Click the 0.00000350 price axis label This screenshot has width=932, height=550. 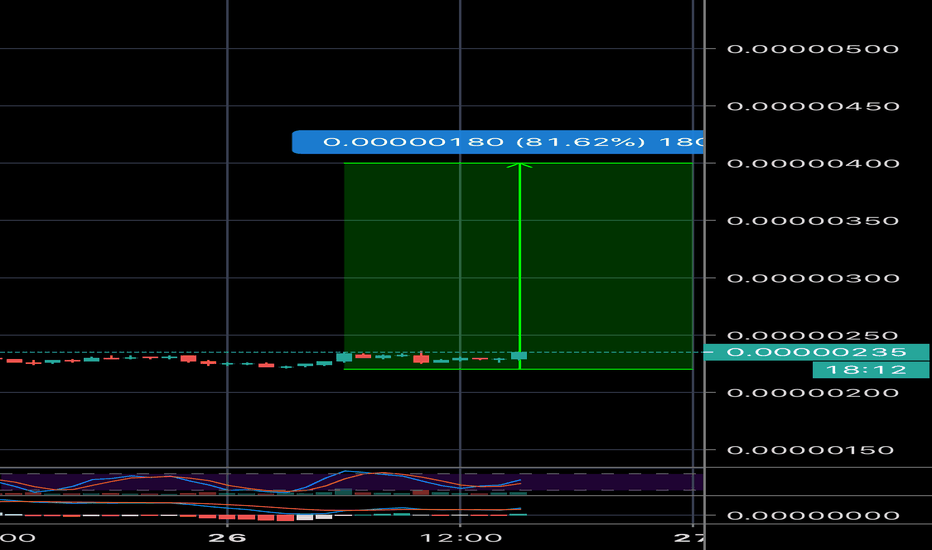pyautogui.click(x=813, y=221)
